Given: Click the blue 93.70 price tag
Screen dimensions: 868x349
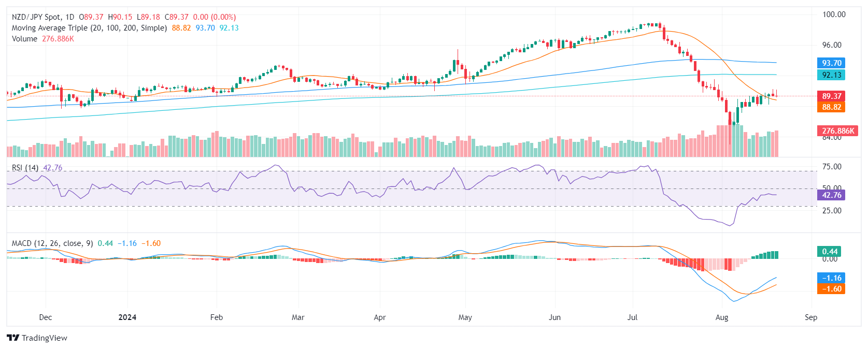Looking at the screenshot, I should 831,63.
